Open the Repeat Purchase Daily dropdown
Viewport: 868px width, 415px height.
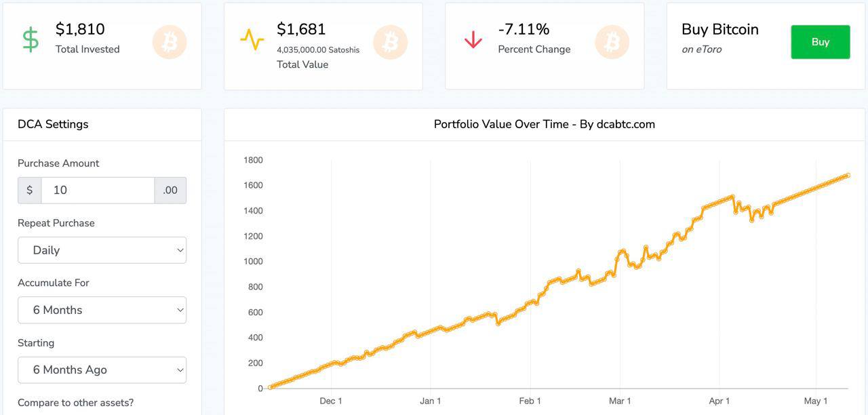click(x=102, y=250)
